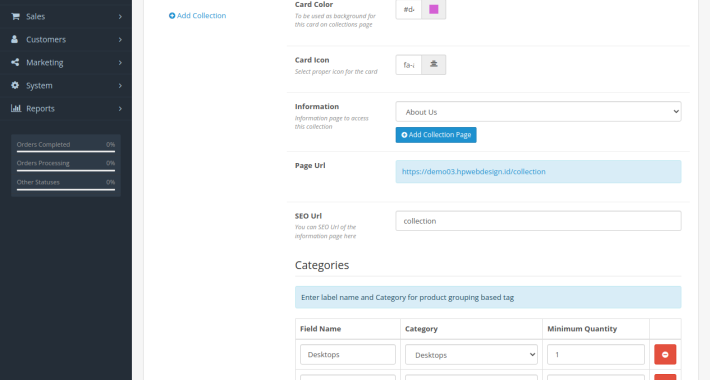Remove the Desktops category row
710x380 pixels.
point(665,355)
